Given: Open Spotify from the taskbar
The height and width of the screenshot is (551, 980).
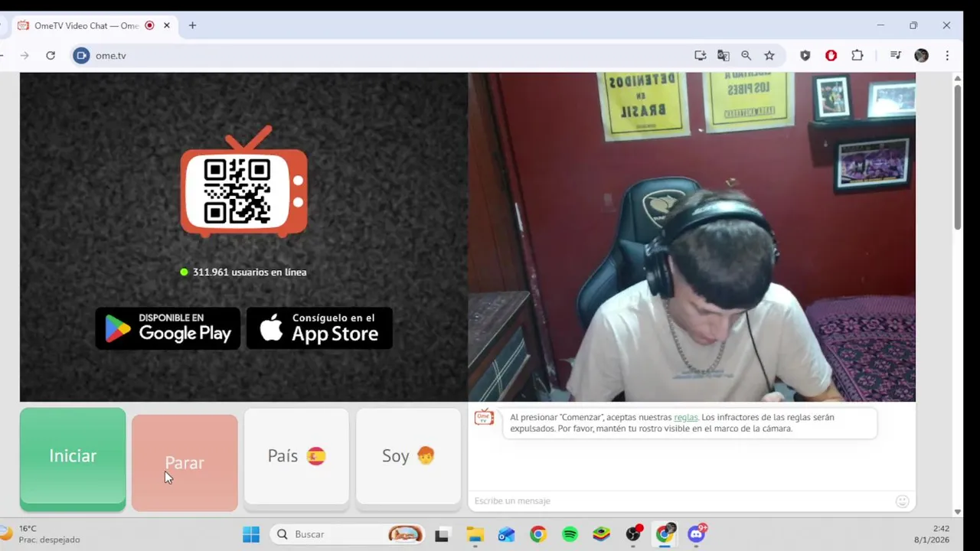Looking at the screenshot, I should point(570,534).
